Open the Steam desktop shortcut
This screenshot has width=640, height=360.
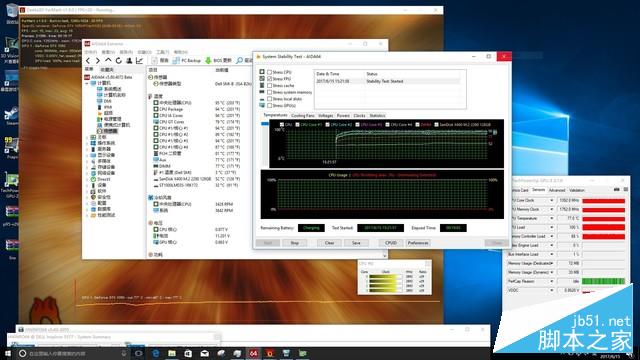(11, 115)
